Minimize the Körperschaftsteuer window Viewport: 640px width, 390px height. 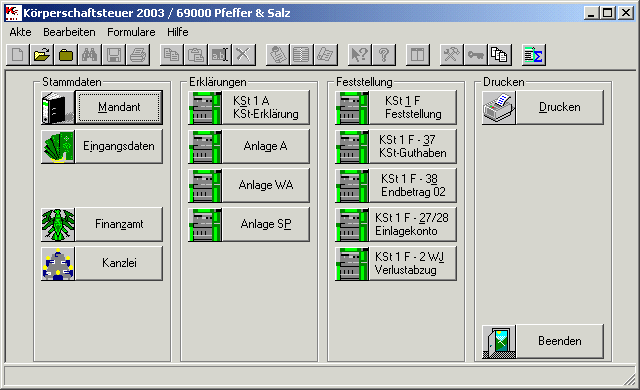pyautogui.click(x=591, y=13)
